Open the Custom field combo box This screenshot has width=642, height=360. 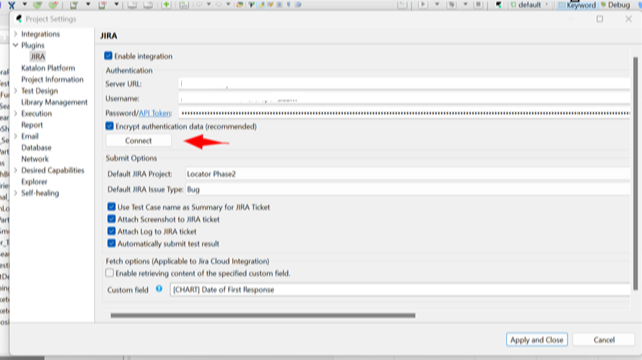pos(400,290)
